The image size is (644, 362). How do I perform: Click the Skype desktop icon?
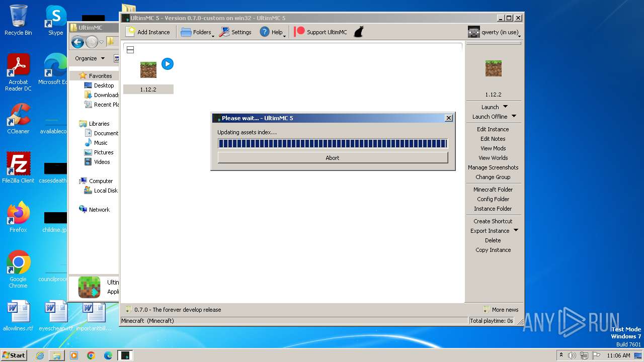[55, 20]
